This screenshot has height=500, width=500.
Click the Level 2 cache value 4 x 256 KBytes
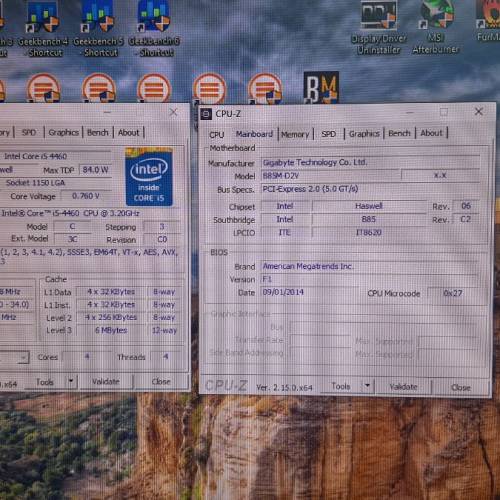click(x=111, y=317)
